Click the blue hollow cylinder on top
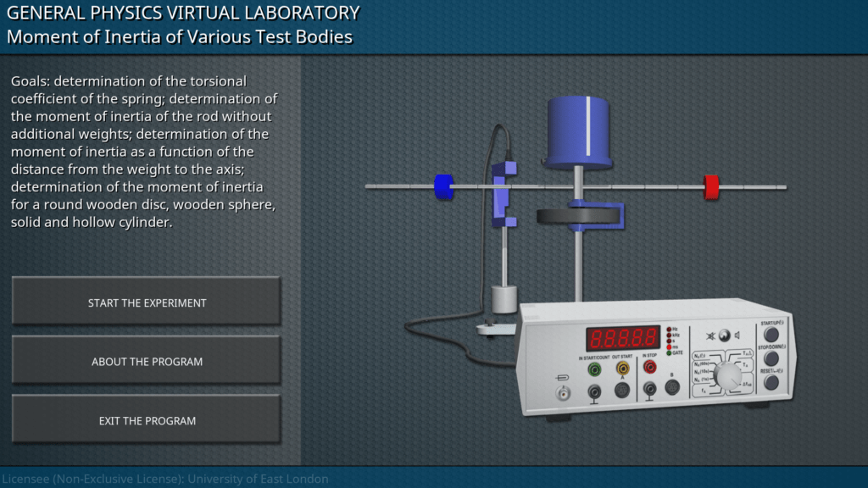 579,130
